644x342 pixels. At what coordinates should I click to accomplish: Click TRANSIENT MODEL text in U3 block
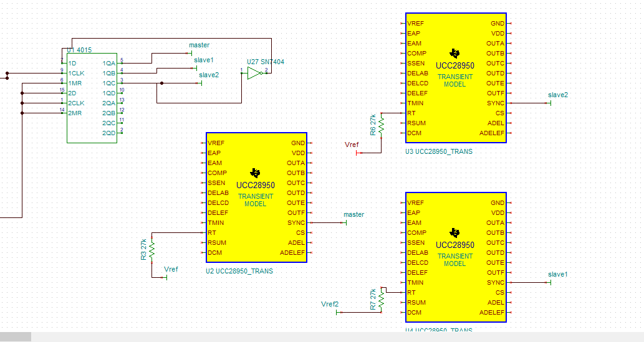coord(454,80)
